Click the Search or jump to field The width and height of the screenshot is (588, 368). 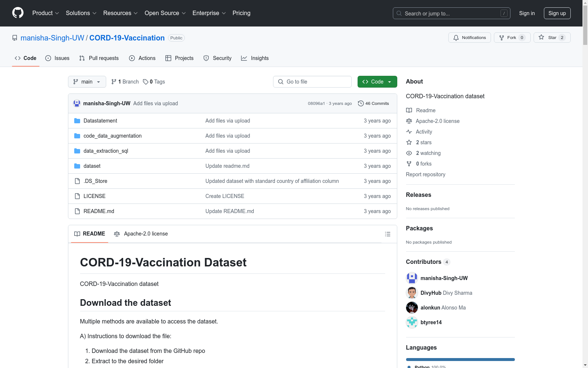click(452, 13)
